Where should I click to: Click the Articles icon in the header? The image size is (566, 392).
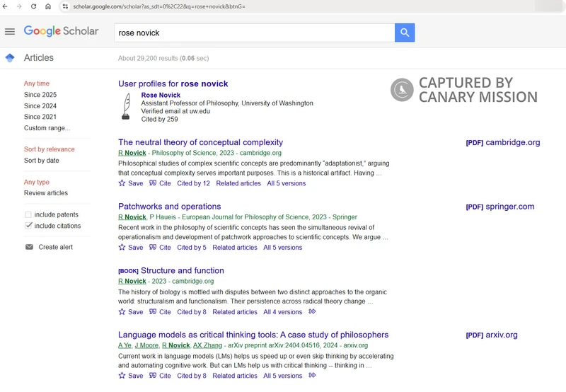click(10, 58)
